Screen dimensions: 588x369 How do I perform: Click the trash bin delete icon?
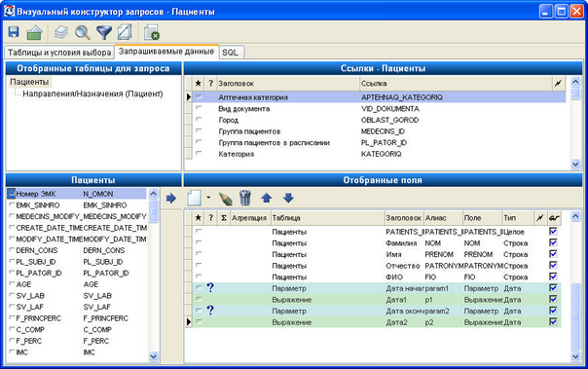coord(245,198)
